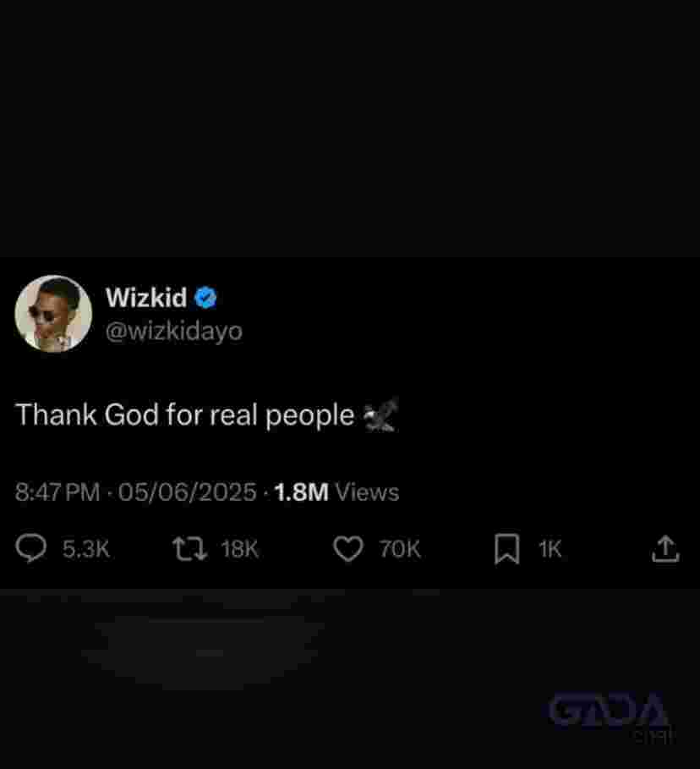Click the Wizkid display name
700x769 pixels.
point(146,297)
